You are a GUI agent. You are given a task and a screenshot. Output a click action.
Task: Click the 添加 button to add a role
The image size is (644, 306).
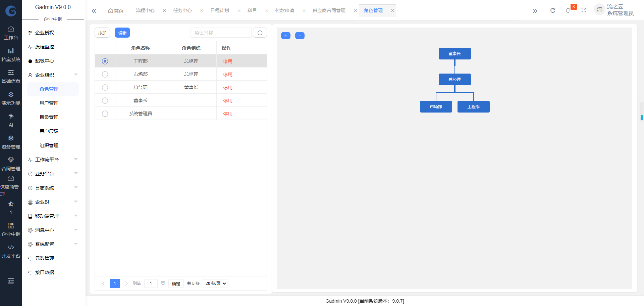[102, 33]
